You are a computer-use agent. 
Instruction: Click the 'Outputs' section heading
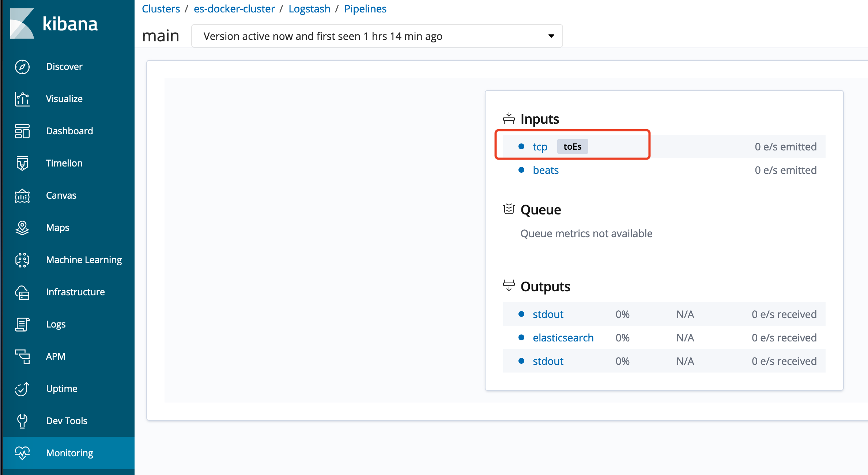[545, 287]
